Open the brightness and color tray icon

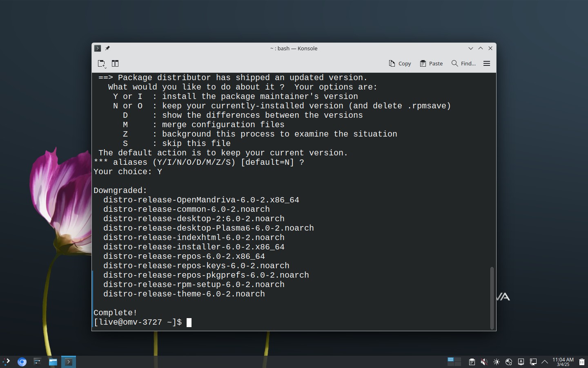tap(497, 362)
